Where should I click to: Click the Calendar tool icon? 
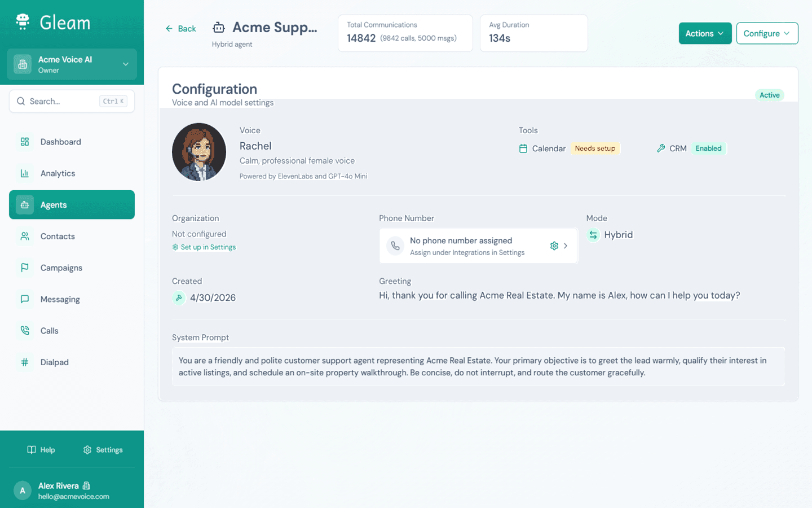tap(523, 148)
